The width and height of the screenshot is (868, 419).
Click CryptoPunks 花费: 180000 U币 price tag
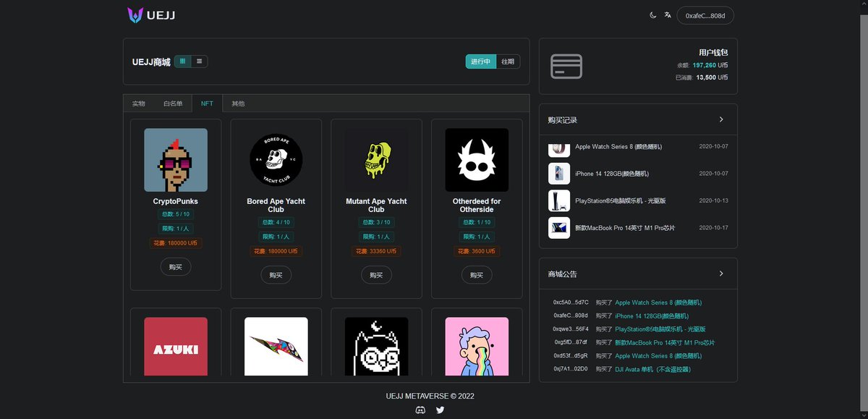tap(176, 243)
